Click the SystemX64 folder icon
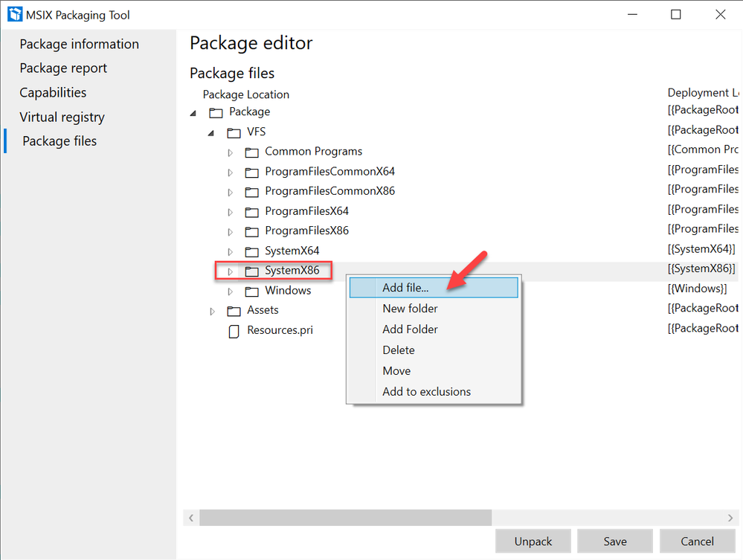Screen dimensions: 743x560 coord(251,251)
